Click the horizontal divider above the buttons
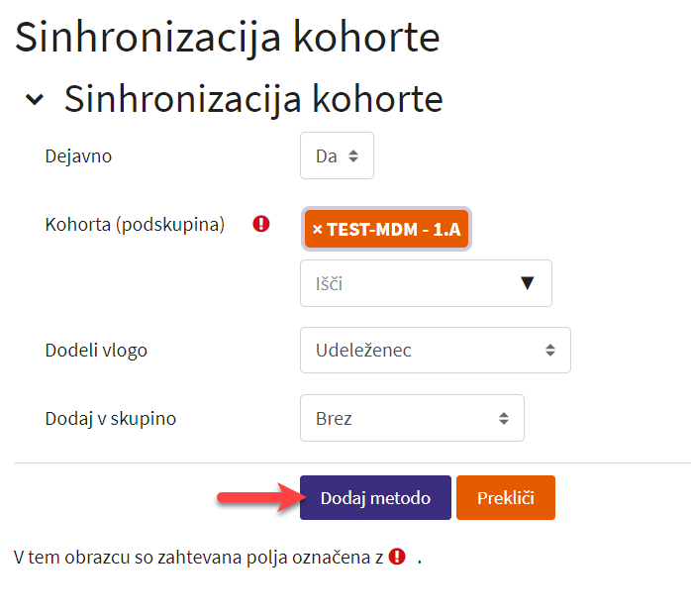This screenshot has height=616, width=691. tap(351, 462)
